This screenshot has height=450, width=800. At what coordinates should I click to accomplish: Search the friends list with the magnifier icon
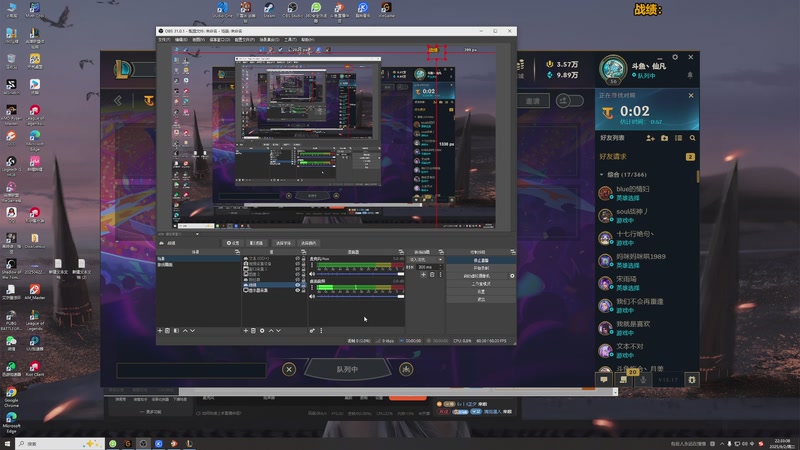692,138
